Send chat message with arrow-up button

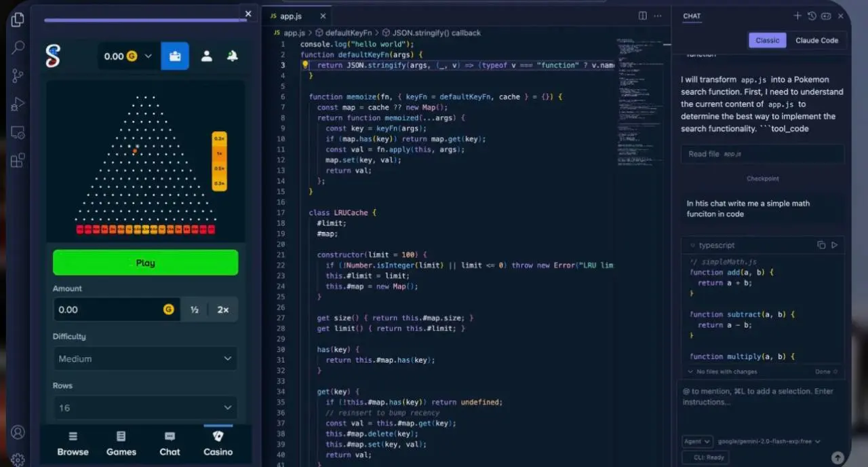[x=837, y=458]
